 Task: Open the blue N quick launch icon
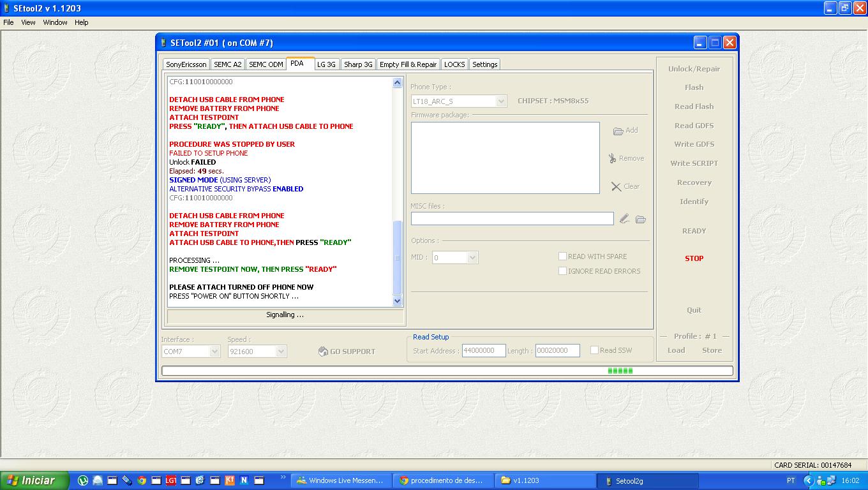click(x=244, y=480)
